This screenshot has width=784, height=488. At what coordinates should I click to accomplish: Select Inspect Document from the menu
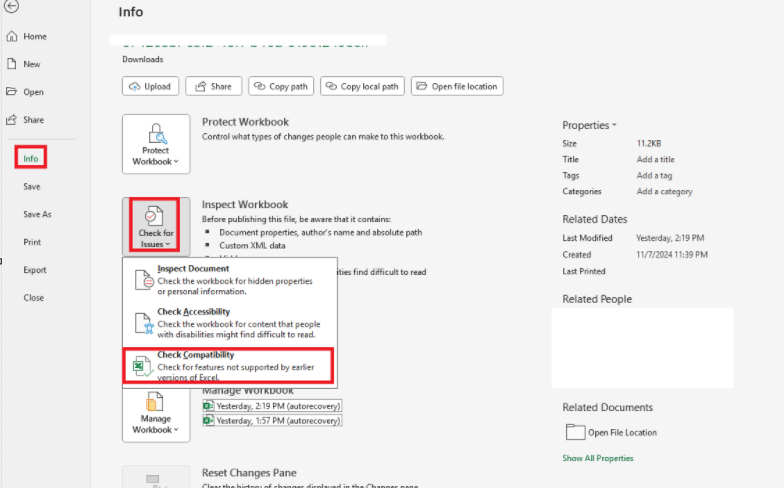coord(230,280)
